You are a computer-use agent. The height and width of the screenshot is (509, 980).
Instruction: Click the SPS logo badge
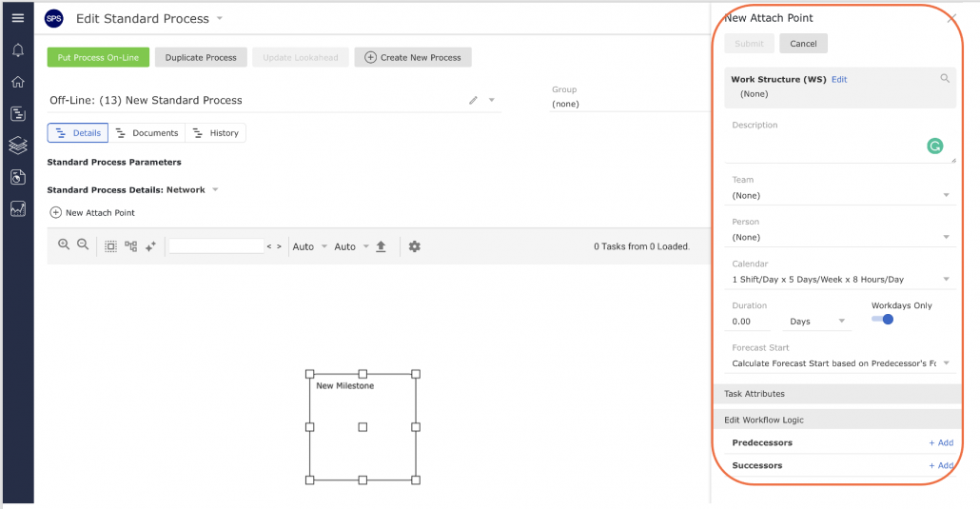pos(54,19)
